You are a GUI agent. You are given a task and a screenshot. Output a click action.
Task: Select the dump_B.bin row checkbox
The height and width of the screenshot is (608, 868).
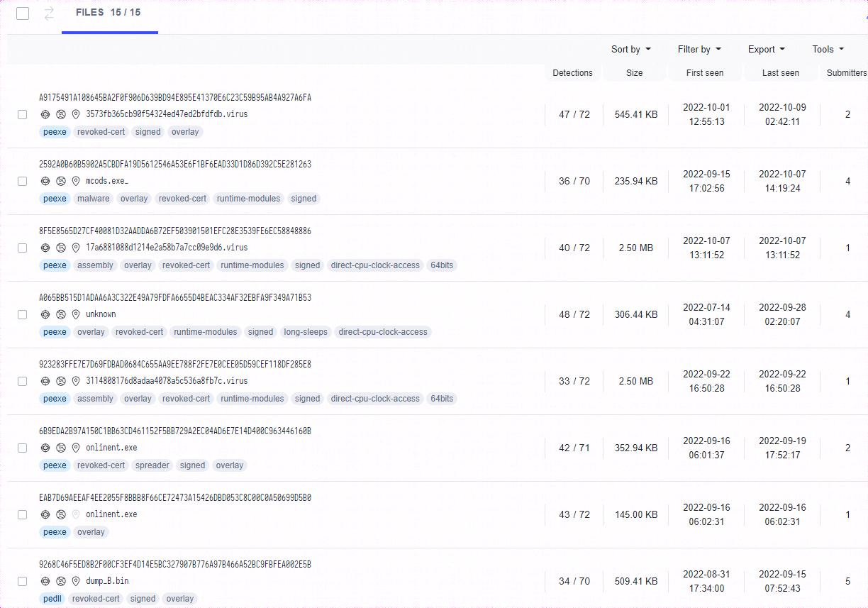pyautogui.click(x=22, y=581)
